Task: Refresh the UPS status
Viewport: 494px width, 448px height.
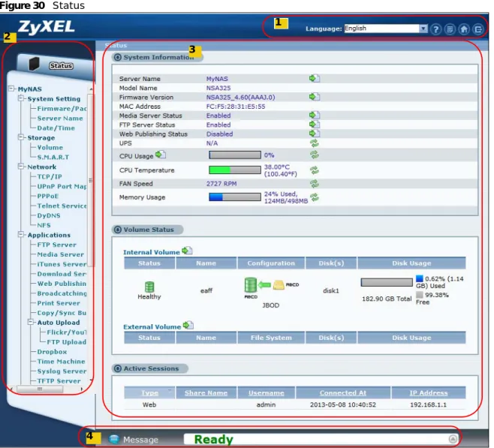Action: 315,143
